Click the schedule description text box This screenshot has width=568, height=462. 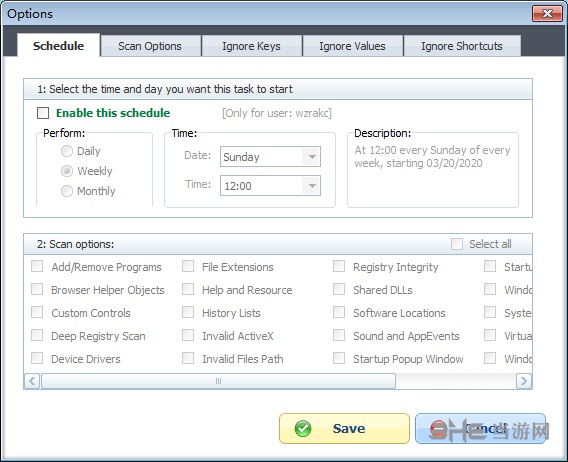[x=433, y=170]
